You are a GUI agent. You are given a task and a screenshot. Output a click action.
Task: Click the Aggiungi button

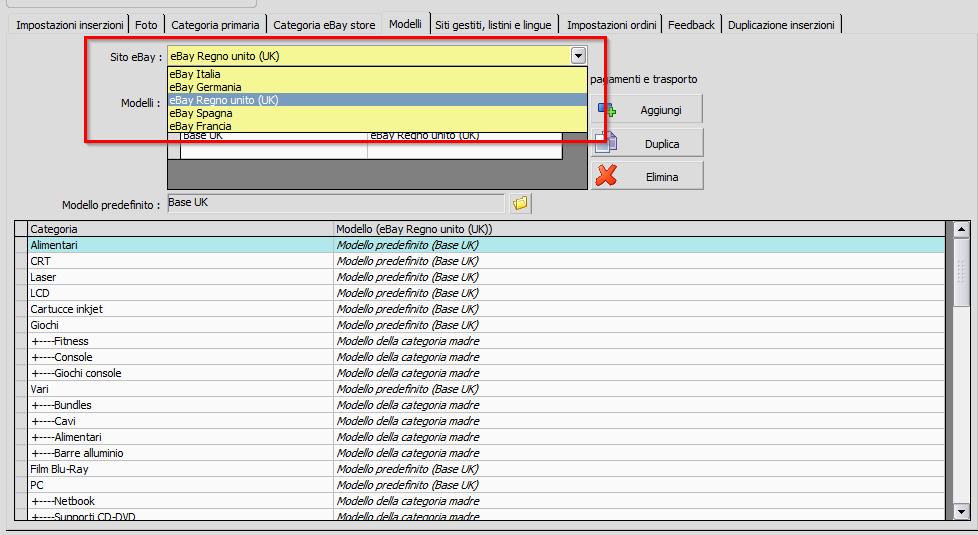tap(647, 110)
